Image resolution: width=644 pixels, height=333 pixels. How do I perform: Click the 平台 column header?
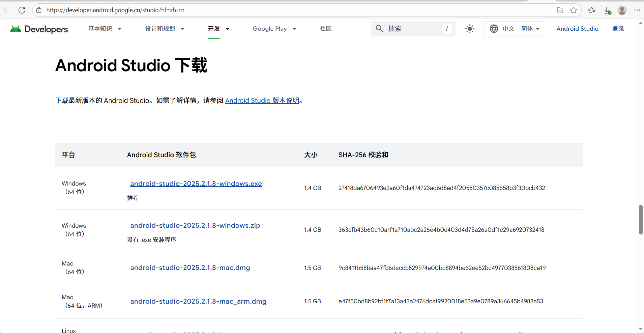pos(68,155)
